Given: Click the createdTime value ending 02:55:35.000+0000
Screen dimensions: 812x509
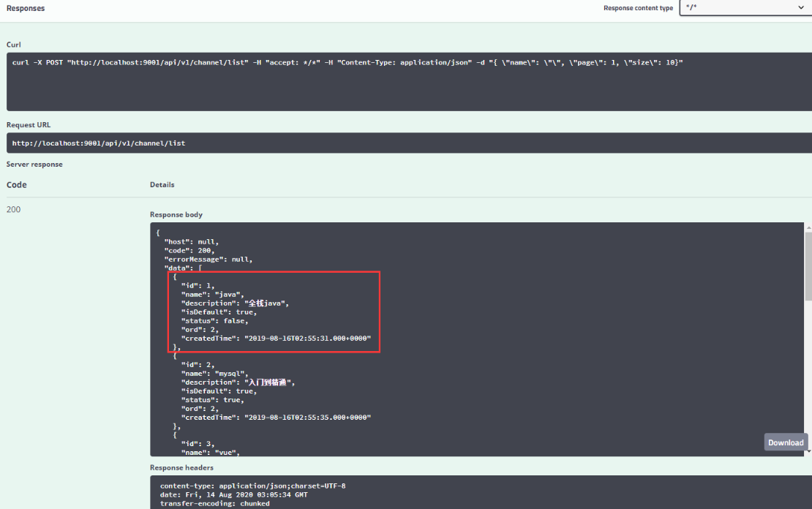Looking at the screenshot, I should point(307,418).
